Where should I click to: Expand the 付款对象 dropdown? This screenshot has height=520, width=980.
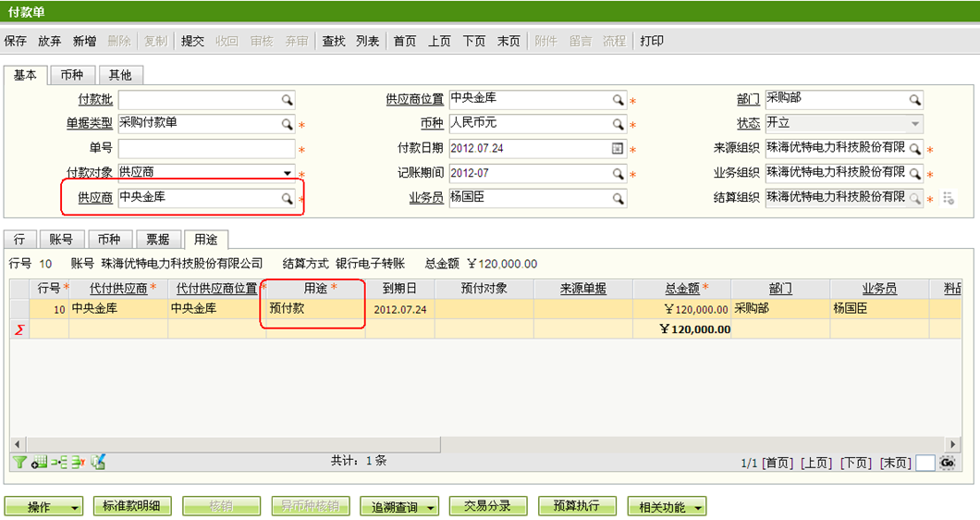288,173
